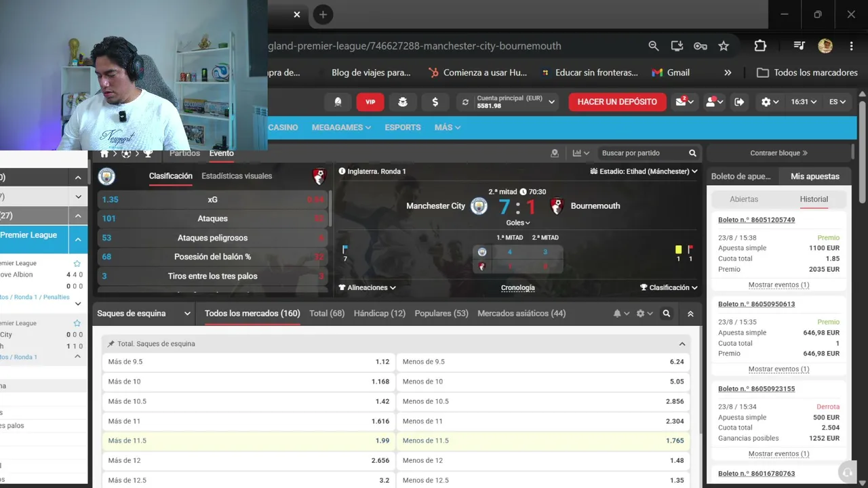868x488 pixels.
Task: Collapse Total. Saques de esquina market
Action: (x=682, y=344)
